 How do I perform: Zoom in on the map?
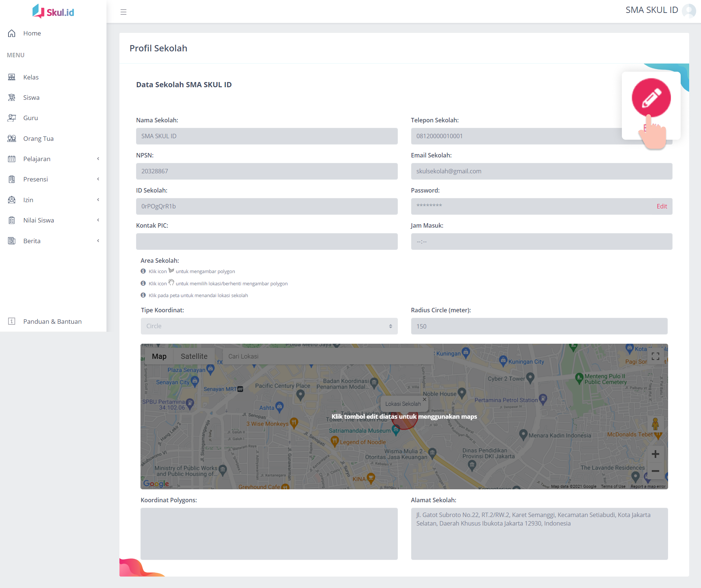(x=655, y=454)
